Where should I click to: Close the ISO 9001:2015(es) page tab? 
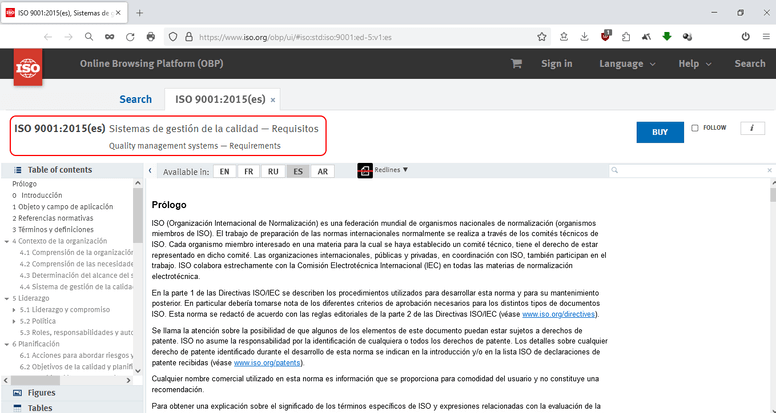click(x=273, y=100)
